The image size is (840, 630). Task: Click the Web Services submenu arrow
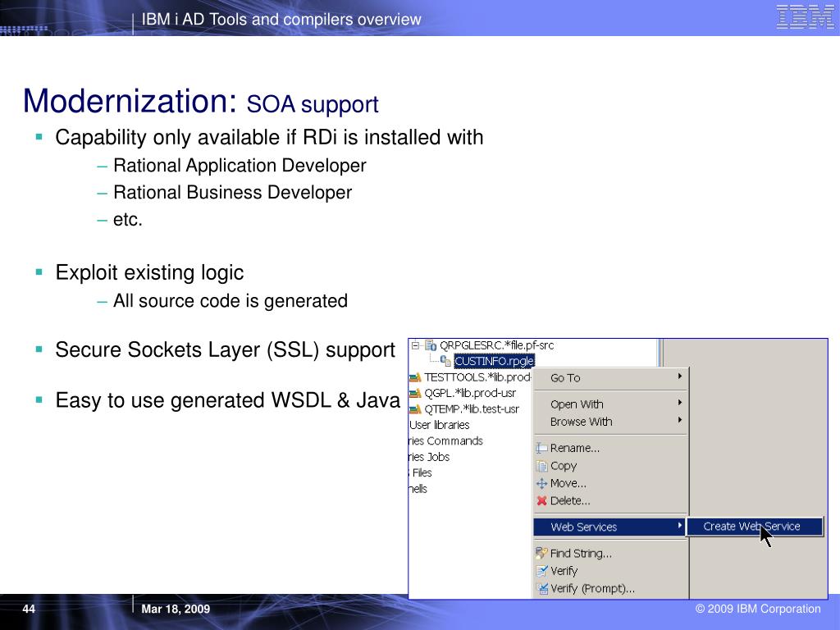[x=680, y=526]
